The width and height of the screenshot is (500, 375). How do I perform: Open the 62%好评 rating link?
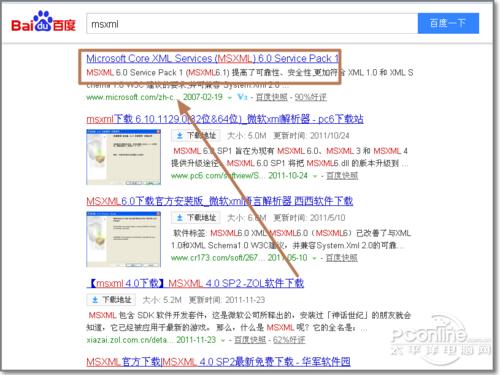(x=289, y=340)
